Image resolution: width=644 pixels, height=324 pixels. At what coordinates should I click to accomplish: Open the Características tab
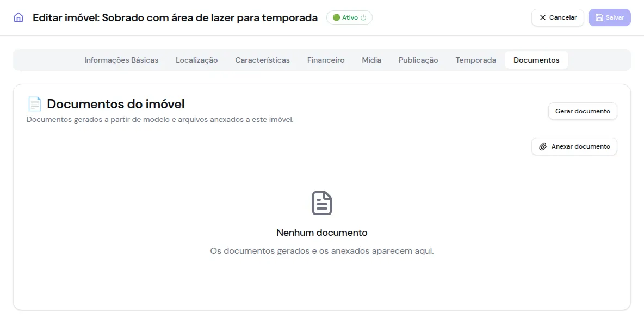[263, 60]
